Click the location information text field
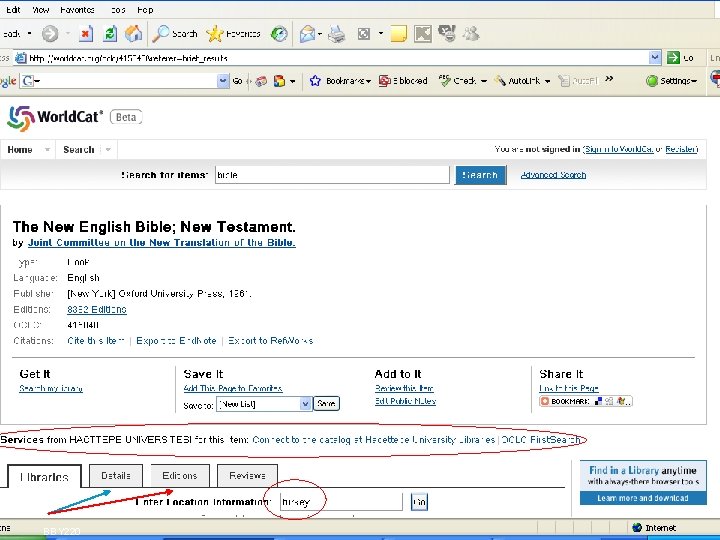This screenshot has height=540, width=720. click(341, 502)
